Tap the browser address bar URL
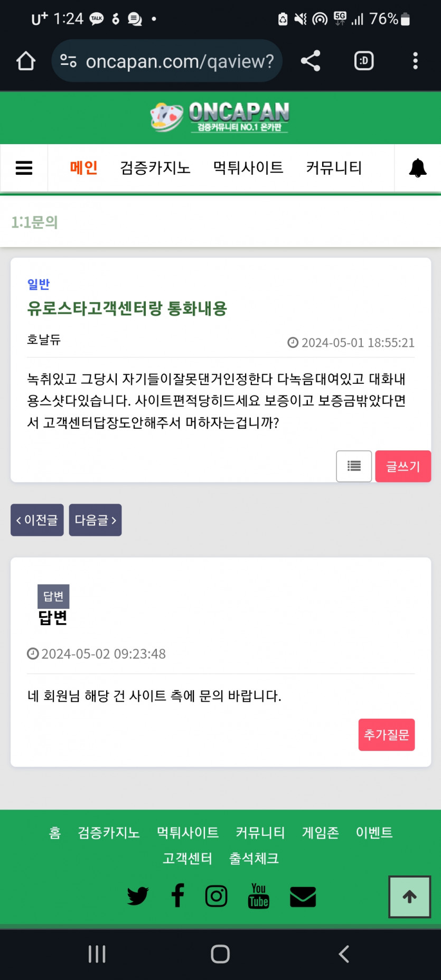 180,61
